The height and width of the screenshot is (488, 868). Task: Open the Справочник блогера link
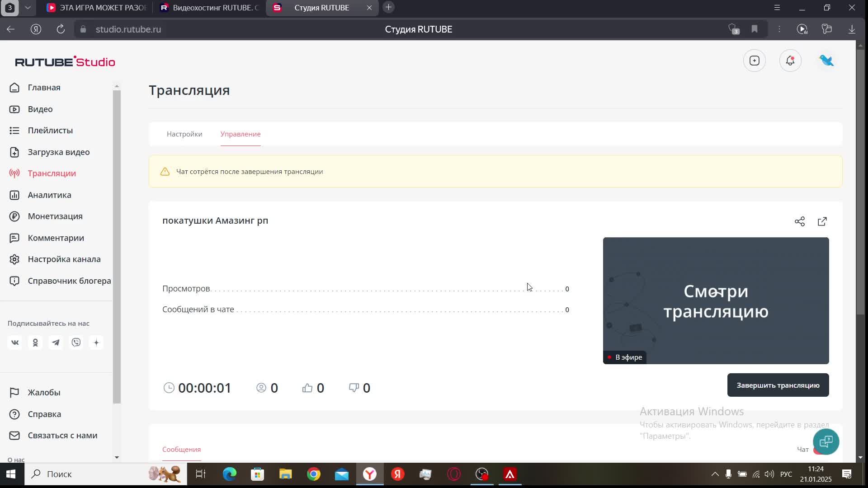(x=69, y=281)
